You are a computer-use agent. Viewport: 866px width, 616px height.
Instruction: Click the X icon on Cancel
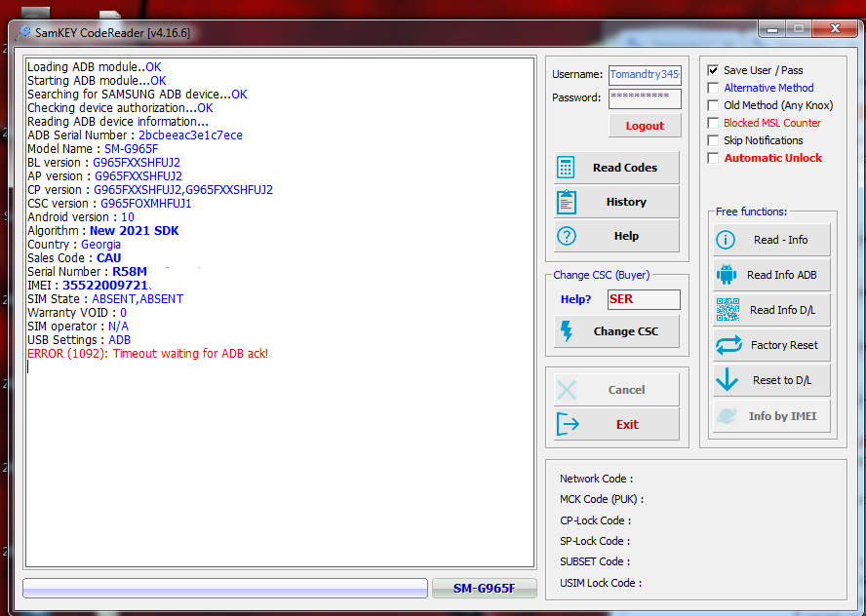click(567, 390)
